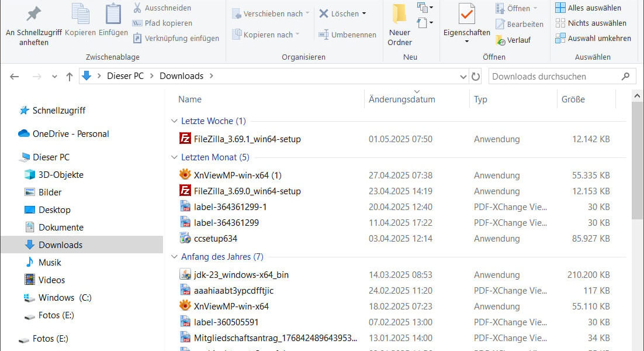Click Nichts auswählen
This screenshot has width=644, height=351.
pos(591,23)
